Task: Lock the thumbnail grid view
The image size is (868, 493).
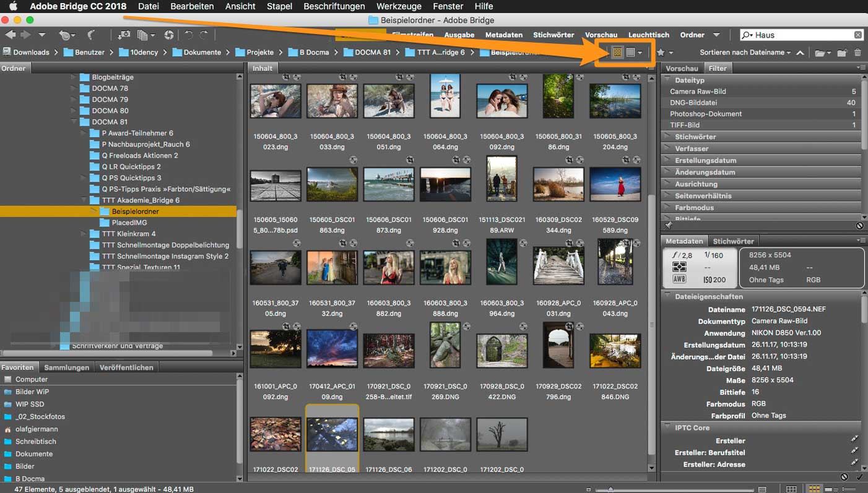Action: (x=791, y=489)
